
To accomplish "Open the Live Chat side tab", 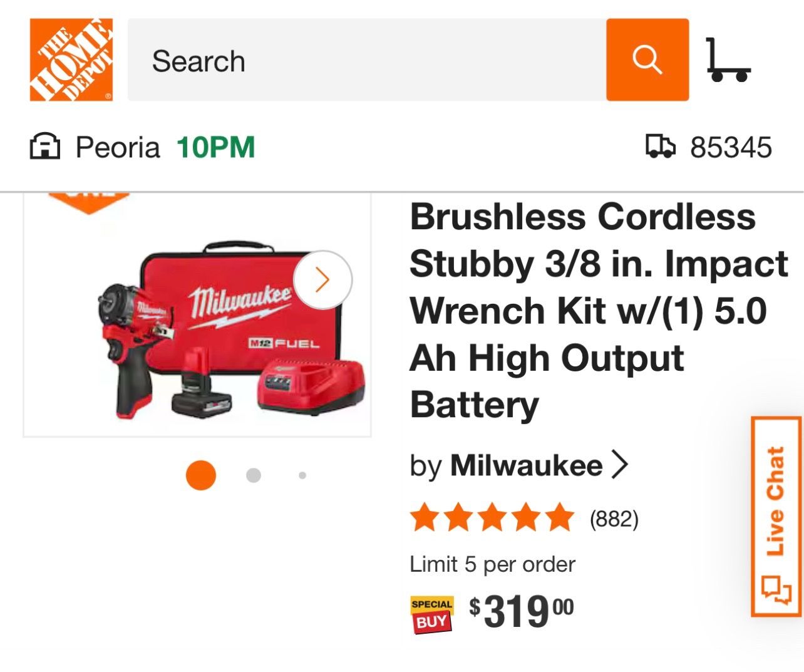I will (x=776, y=517).
